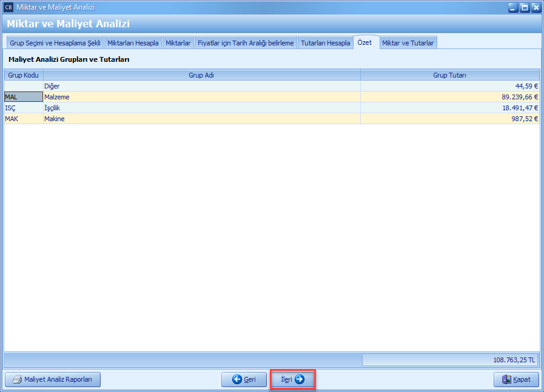Maximize the Miktar ve Maliyet Analizi window
Screen dimensions: 544x392
525,7
